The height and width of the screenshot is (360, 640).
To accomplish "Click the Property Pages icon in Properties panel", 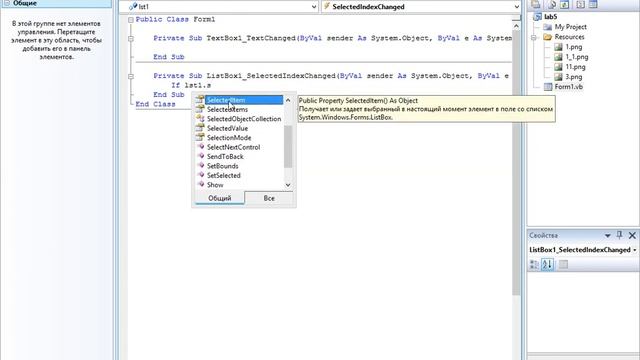I will tap(563, 264).
